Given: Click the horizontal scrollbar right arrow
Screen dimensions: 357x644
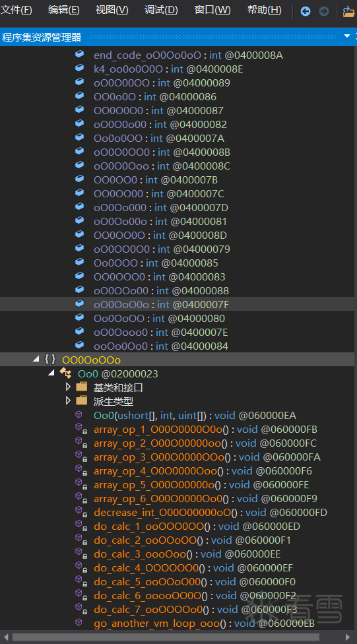Looking at the screenshot, I should (x=348, y=637).
